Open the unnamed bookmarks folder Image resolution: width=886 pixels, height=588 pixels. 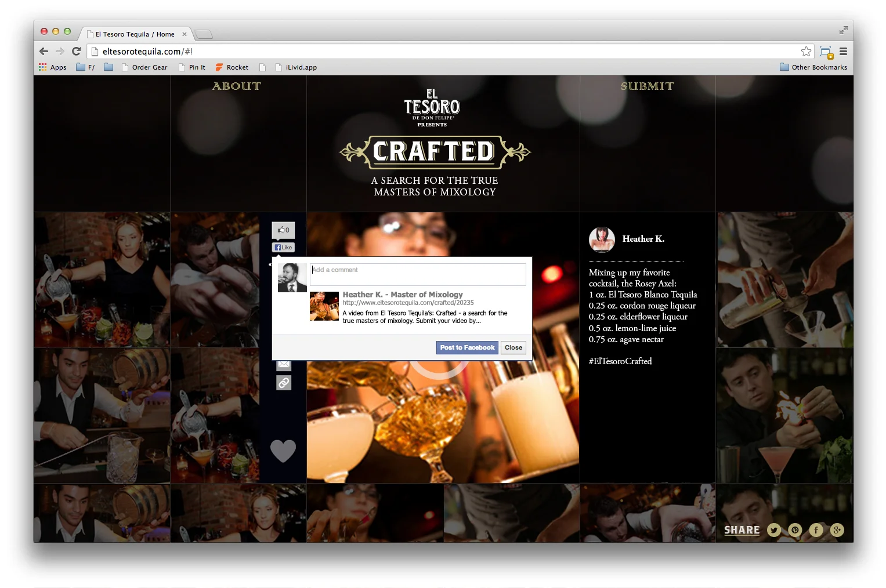109,67
